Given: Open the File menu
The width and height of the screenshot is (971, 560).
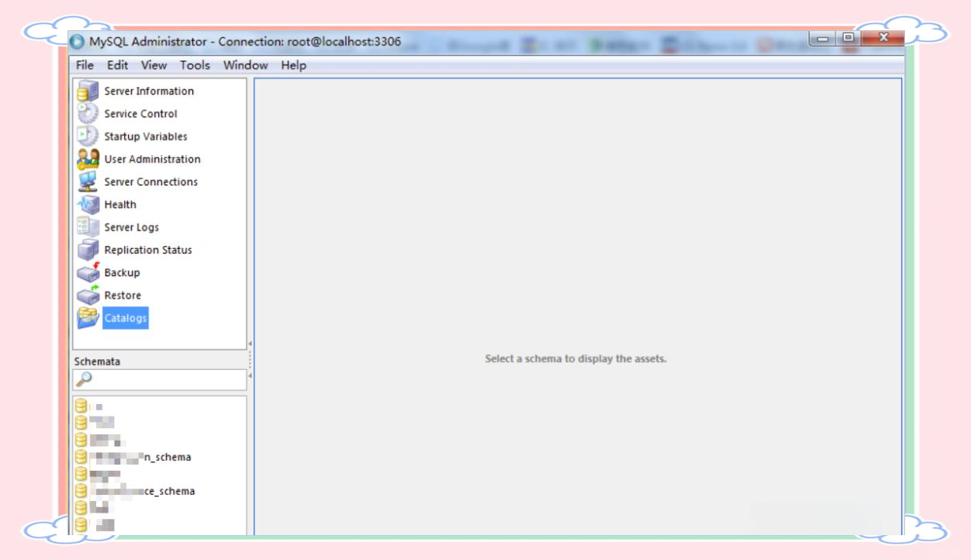Looking at the screenshot, I should tap(85, 65).
